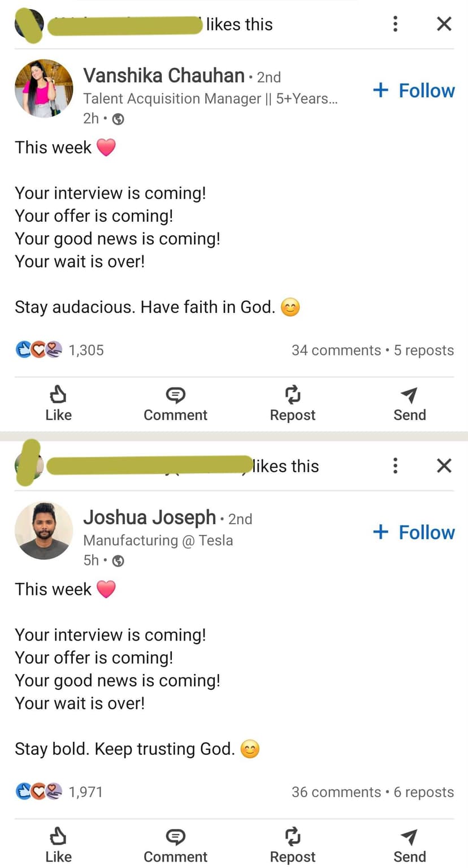Open three-dot menu on Vanshika's post
Viewport: 468px width, 868px height.
395,24
